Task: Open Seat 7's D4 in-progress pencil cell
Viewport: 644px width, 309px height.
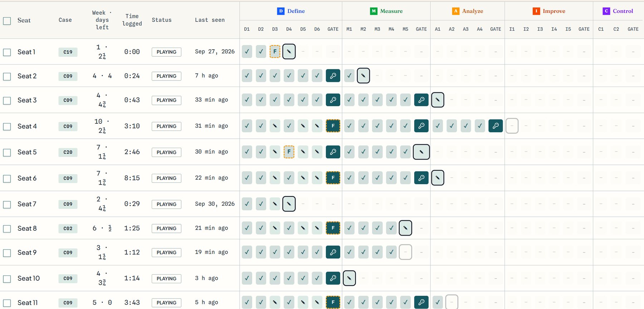Action: (x=289, y=204)
